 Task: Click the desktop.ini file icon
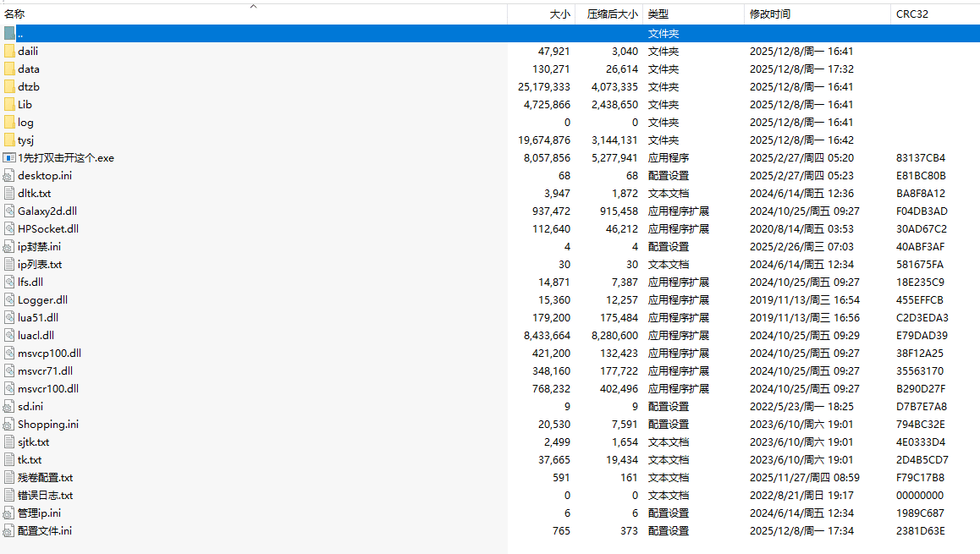click(x=9, y=175)
